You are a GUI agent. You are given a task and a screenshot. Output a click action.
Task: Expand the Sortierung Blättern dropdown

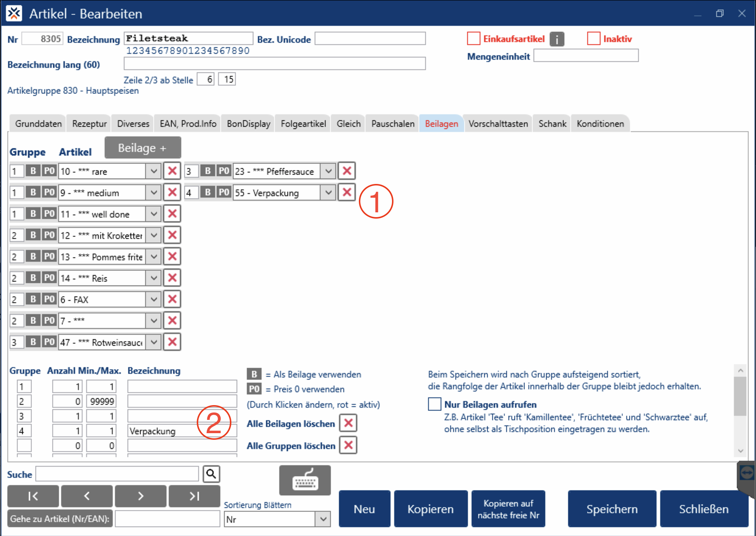323,519
